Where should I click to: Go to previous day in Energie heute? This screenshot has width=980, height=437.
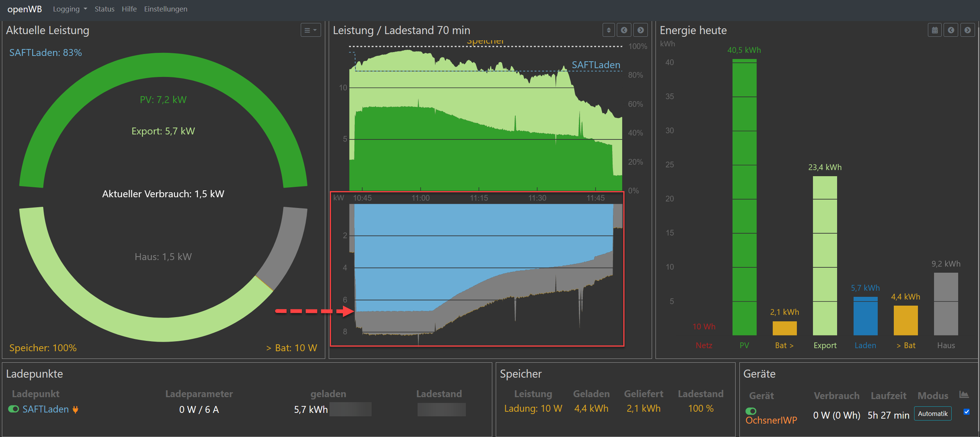pyautogui.click(x=951, y=30)
